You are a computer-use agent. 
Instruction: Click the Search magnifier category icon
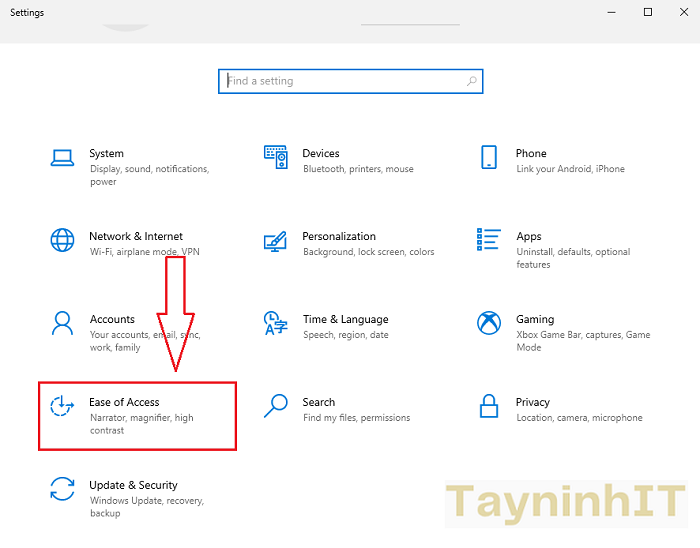(276, 406)
